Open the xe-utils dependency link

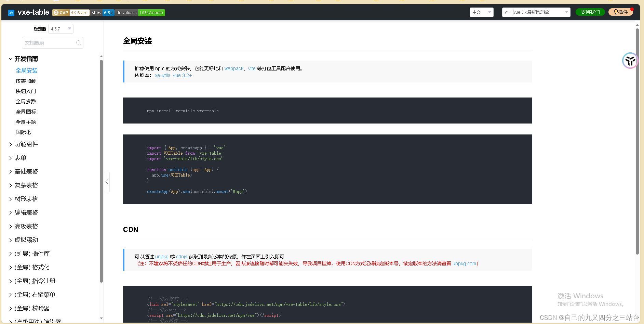coord(163,75)
